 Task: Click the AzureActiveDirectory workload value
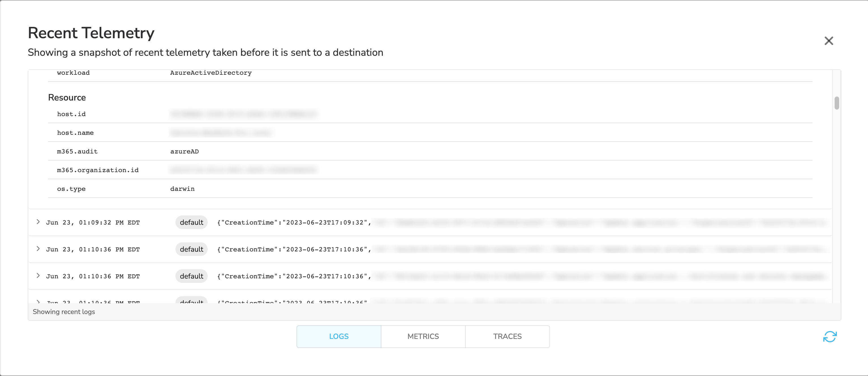coord(210,73)
